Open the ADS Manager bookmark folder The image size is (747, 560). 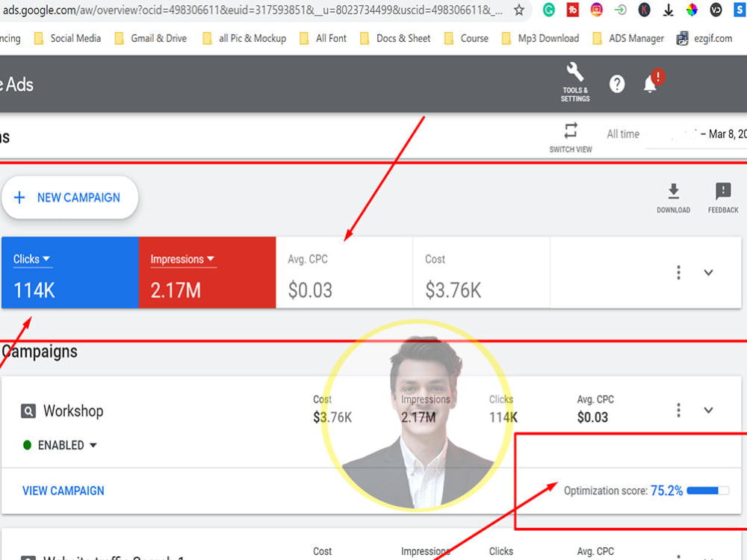tap(628, 38)
